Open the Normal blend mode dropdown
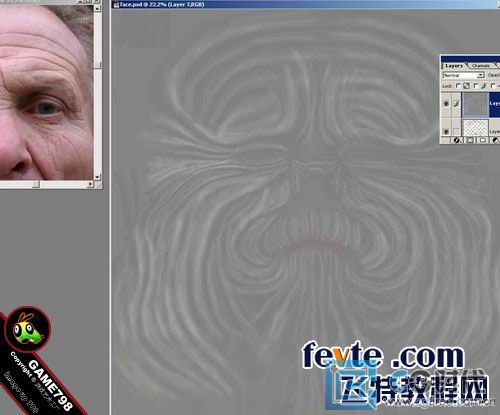This screenshot has width=500, height=415. click(x=463, y=75)
